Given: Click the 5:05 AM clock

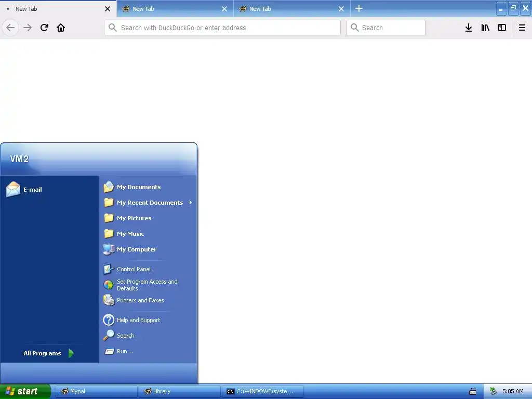Looking at the screenshot, I should tap(513, 391).
